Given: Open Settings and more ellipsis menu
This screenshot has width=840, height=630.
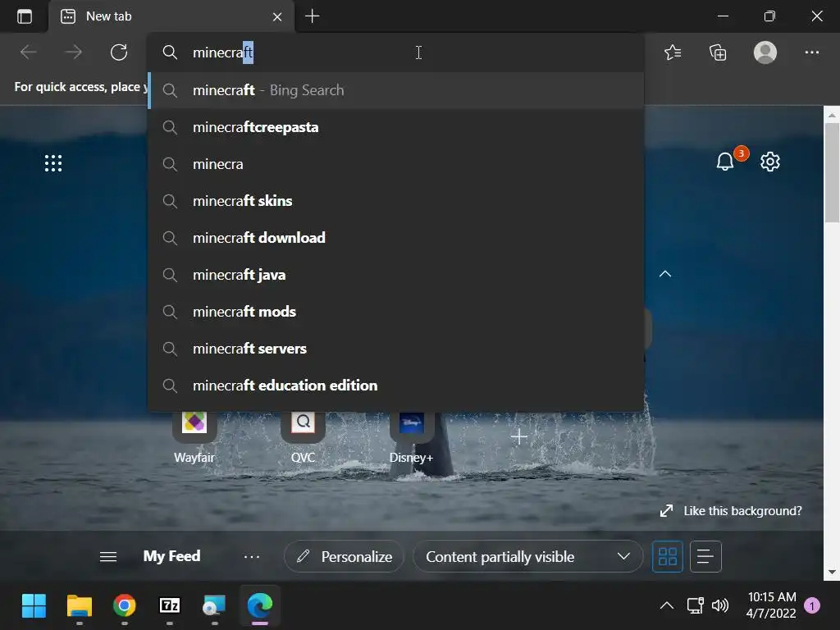Looking at the screenshot, I should pyautogui.click(x=811, y=52).
